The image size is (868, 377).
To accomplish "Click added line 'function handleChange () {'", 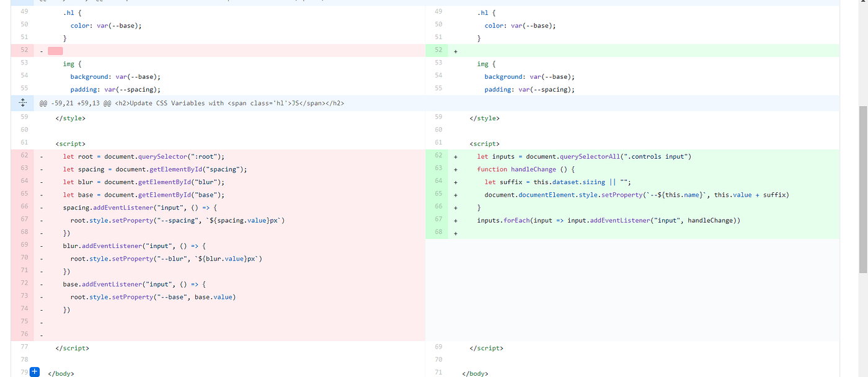I will pos(526,169).
